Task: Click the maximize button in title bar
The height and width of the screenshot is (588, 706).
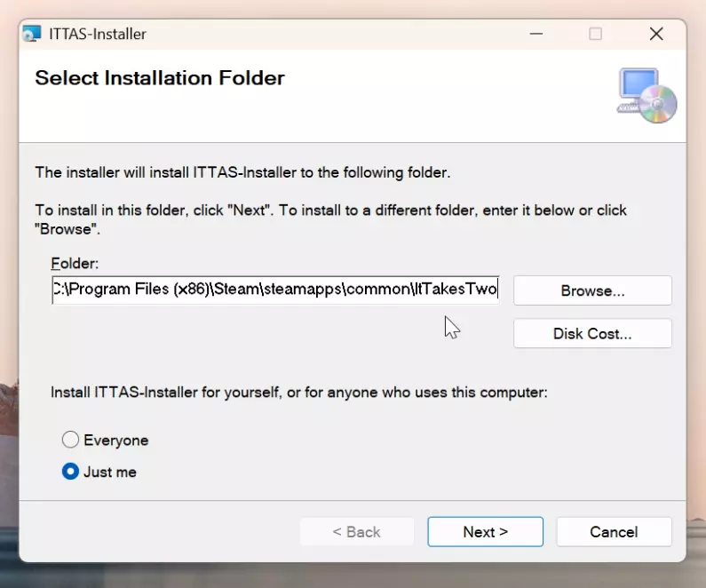Action: click(x=595, y=35)
